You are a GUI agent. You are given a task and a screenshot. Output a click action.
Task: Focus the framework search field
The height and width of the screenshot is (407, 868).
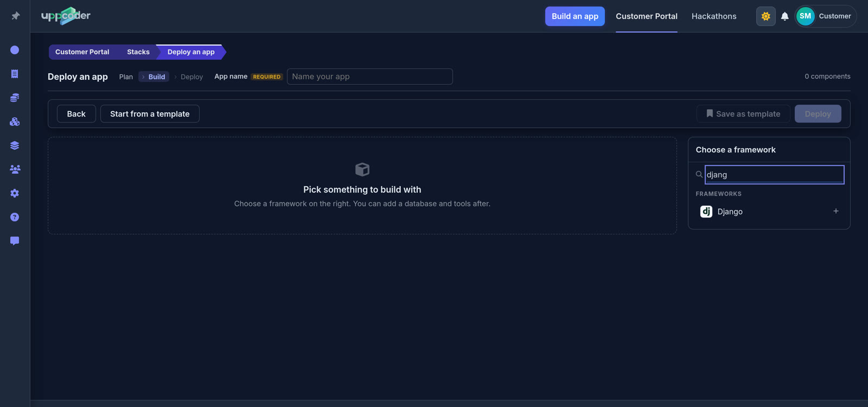[774, 175]
